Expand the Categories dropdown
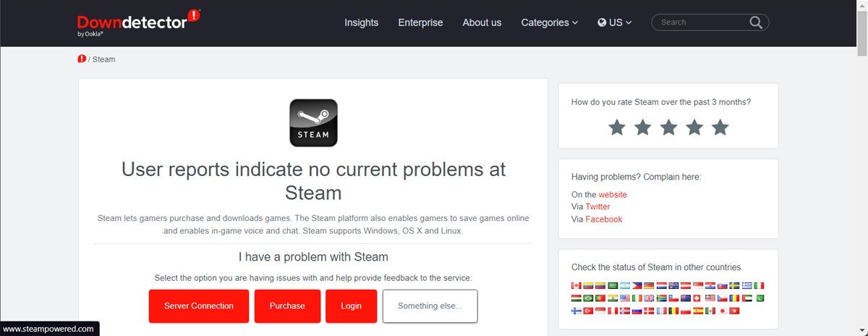The image size is (868, 336). (550, 22)
